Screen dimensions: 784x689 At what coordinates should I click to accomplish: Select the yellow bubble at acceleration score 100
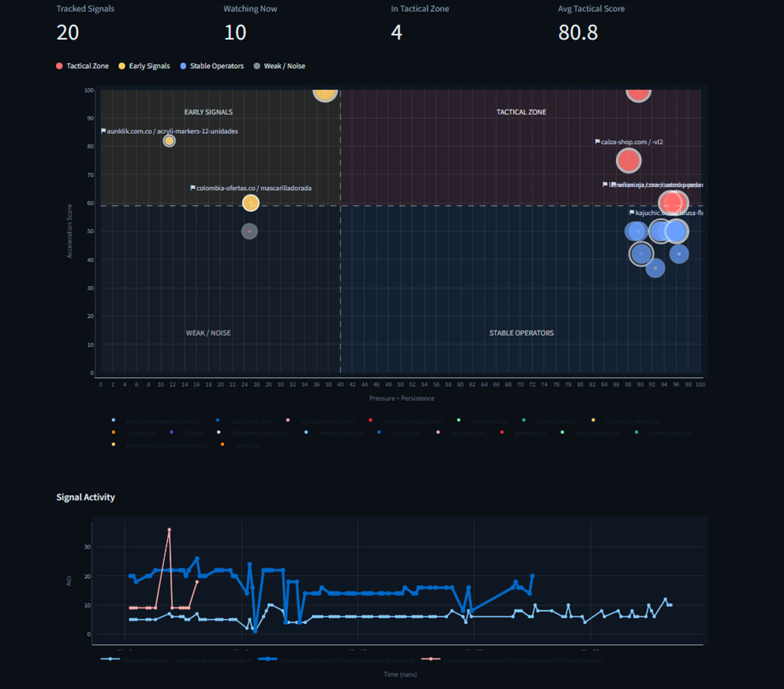[325, 93]
